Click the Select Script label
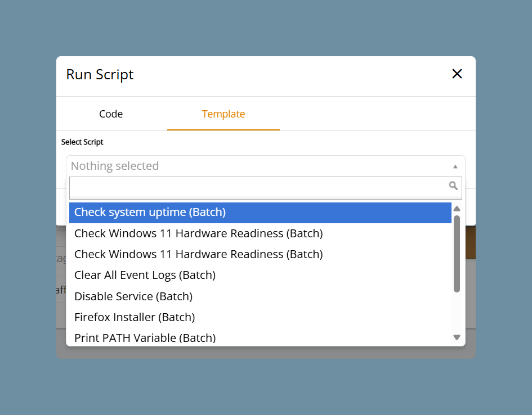The width and height of the screenshot is (532, 415). point(82,142)
